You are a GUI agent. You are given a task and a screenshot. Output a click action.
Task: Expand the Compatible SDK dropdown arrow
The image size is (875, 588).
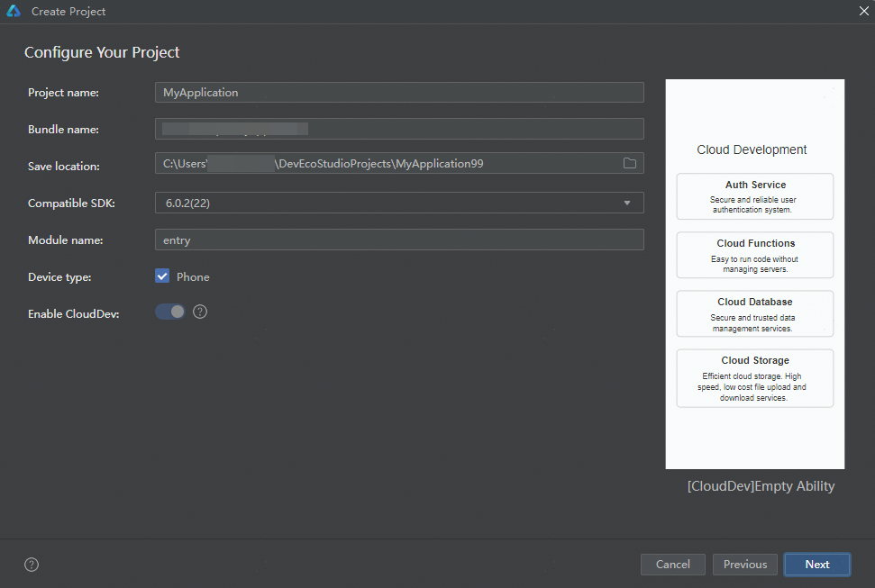point(627,203)
